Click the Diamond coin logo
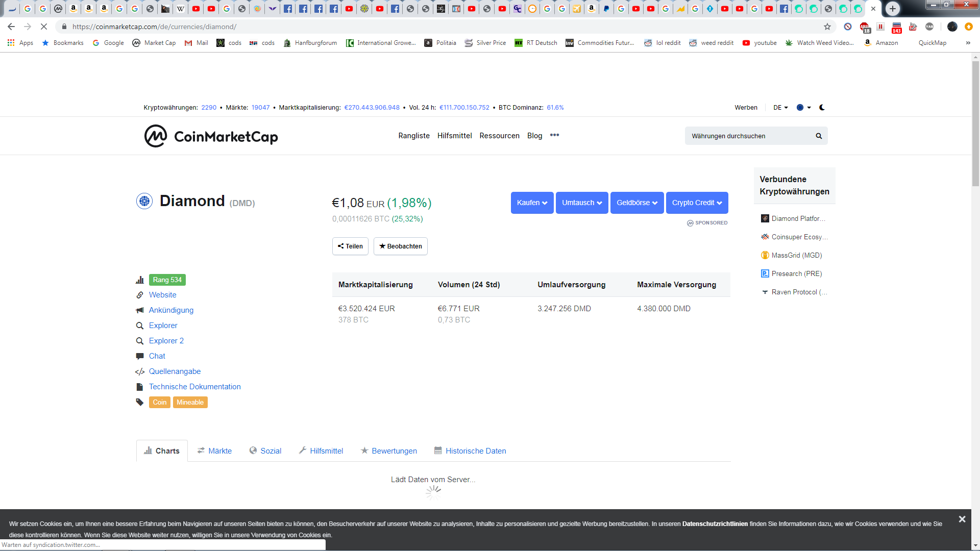The height and width of the screenshot is (551, 980). 144,201
